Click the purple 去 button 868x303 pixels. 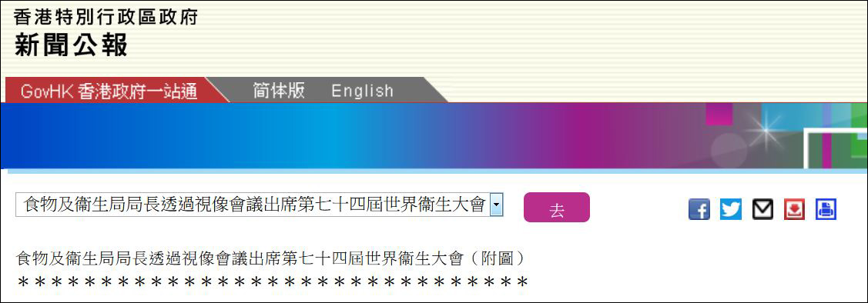[556, 208]
